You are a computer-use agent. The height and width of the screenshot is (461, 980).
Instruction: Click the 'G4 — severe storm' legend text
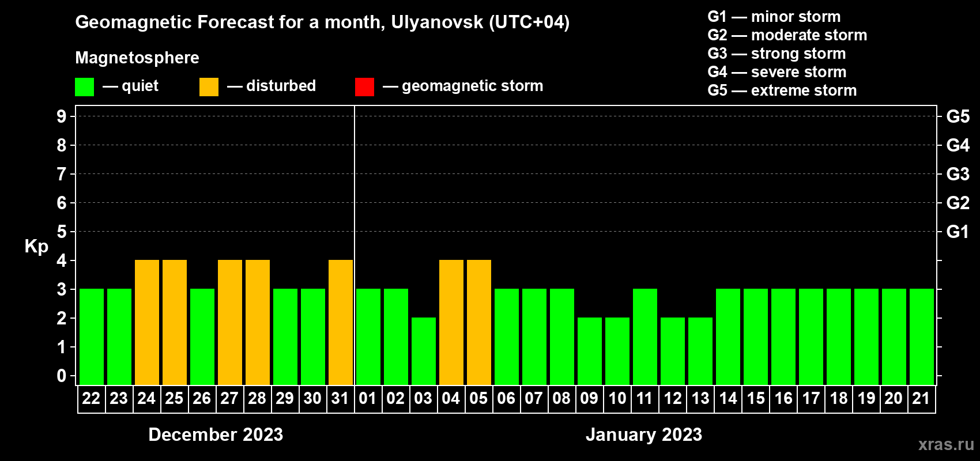pyautogui.click(x=777, y=72)
